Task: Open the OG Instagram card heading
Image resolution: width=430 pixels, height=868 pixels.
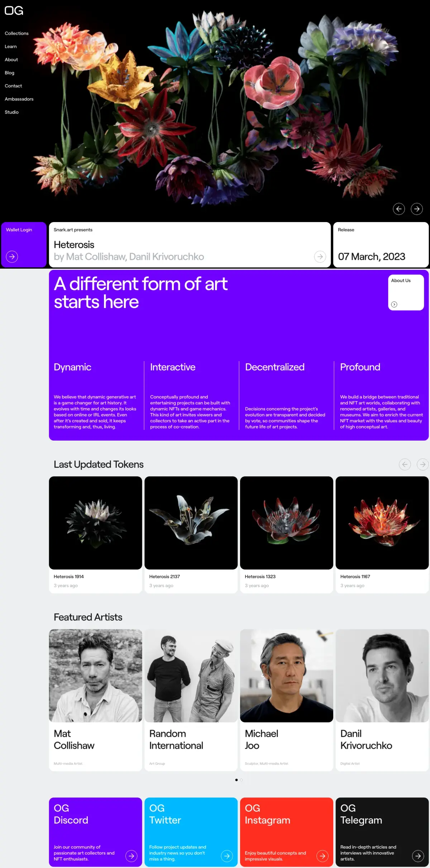Action: pos(268,814)
